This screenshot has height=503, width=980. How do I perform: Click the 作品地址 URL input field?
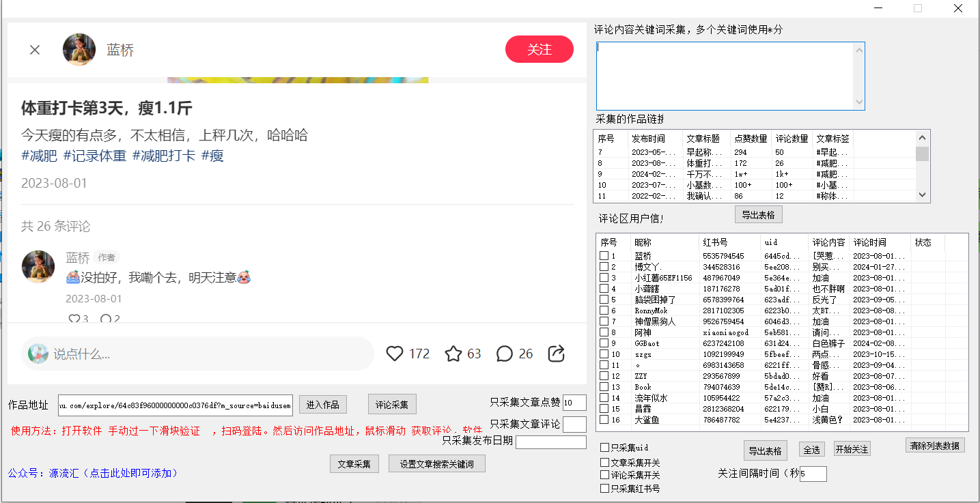(x=176, y=405)
